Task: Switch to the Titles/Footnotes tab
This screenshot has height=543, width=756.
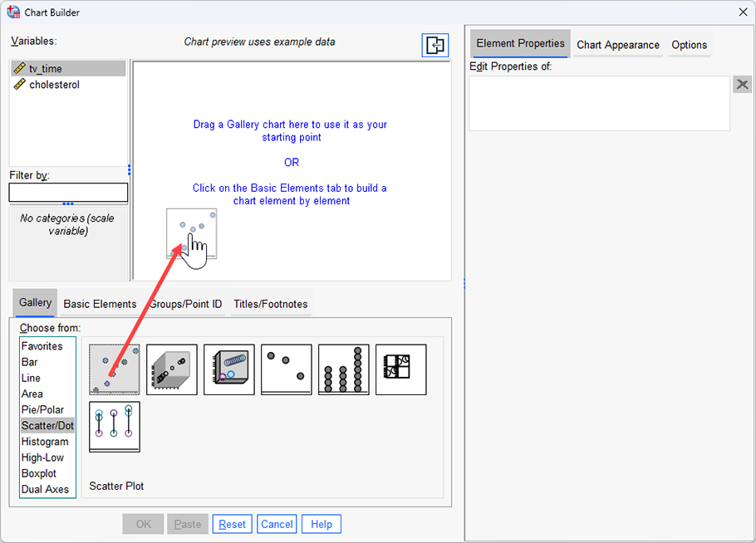Action: (270, 304)
